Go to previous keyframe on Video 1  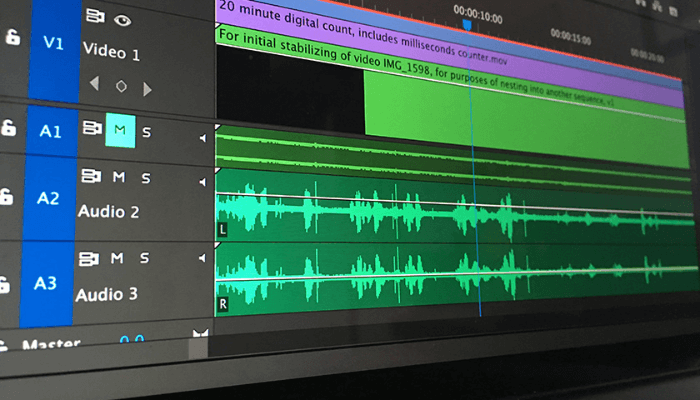(94, 83)
